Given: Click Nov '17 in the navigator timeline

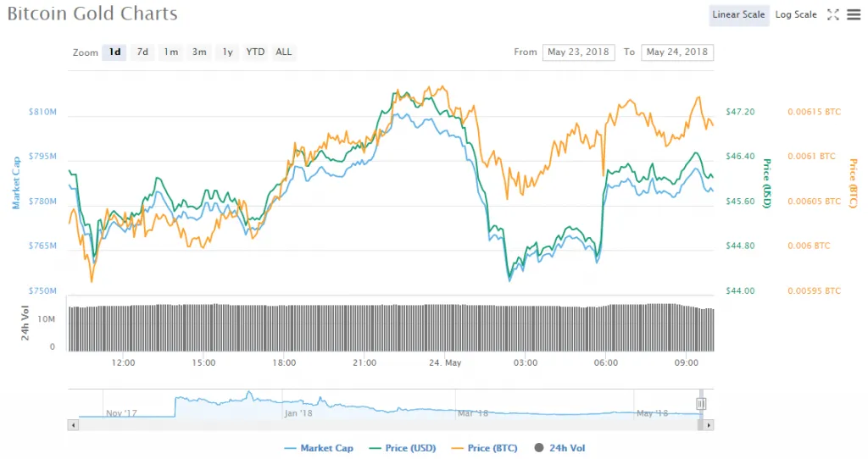Looking at the screenshot, I should [x=121, y=413].
